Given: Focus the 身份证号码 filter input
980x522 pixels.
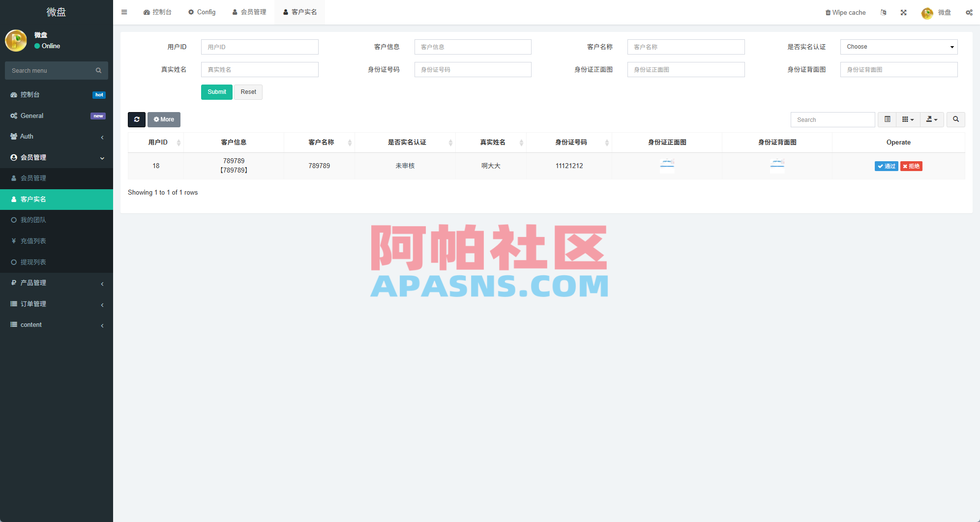Looking at the screenshot, I should click(473, 69).
